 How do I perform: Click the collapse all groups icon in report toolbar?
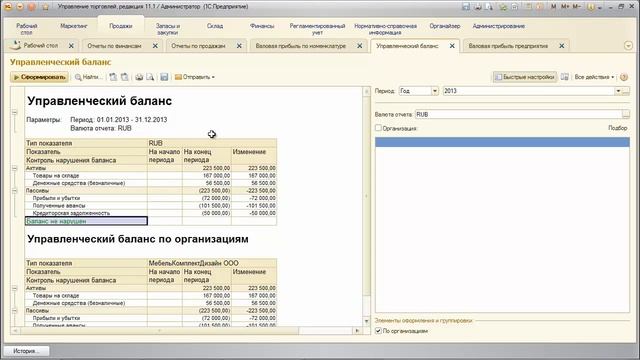point(124,77)
